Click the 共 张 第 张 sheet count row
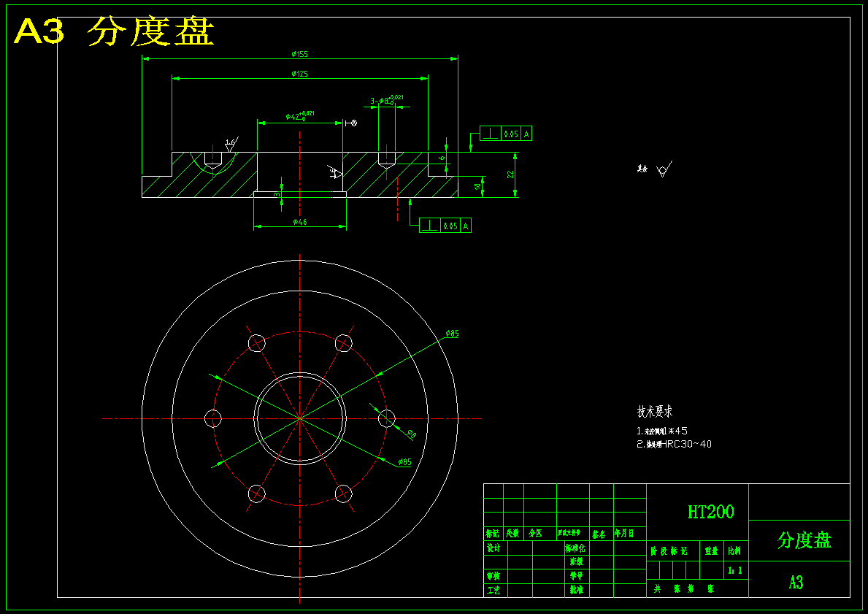868x614 pixels. point(684,589)
